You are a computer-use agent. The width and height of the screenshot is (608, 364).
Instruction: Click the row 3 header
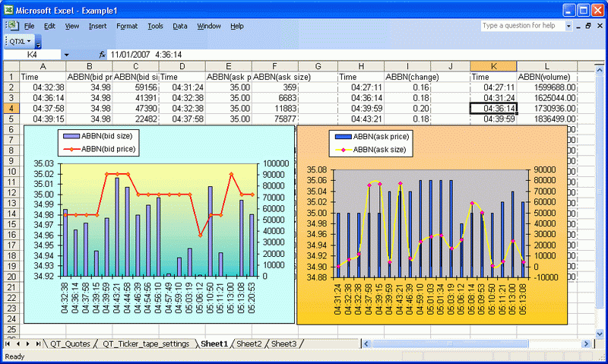click(x=11, y=98)
